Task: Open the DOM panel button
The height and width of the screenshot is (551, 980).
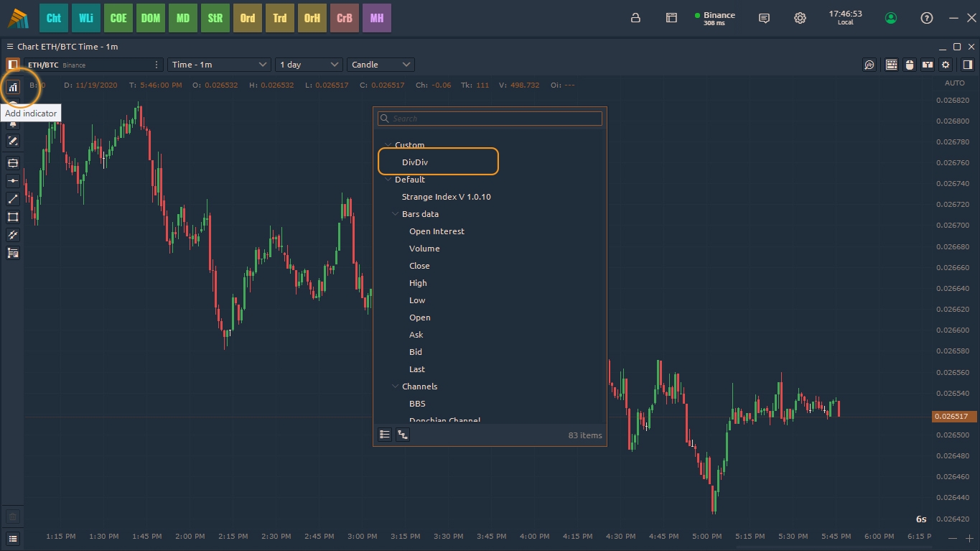Action: pyautogui.click(x=151, y=18)
